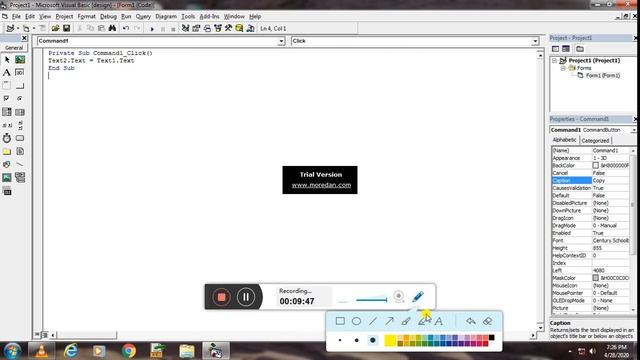Viewport: 640px width, 360px height.
Task: Click View Code in Project Explorer
Action: pos(556,49)
